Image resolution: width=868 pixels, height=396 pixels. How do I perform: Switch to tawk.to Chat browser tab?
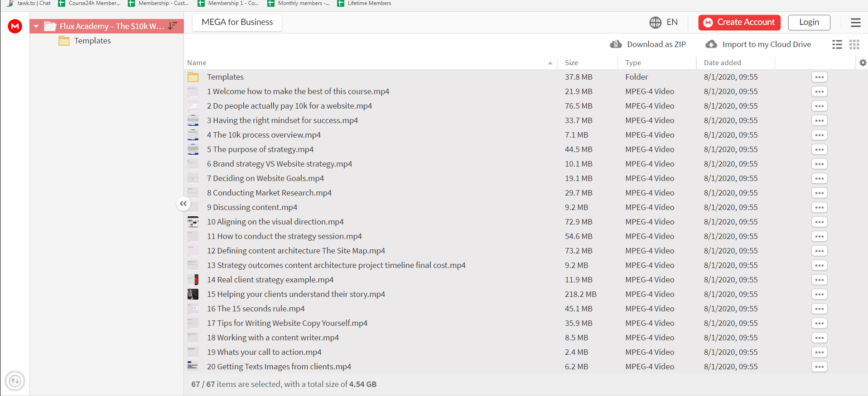(x=29, y=4)
